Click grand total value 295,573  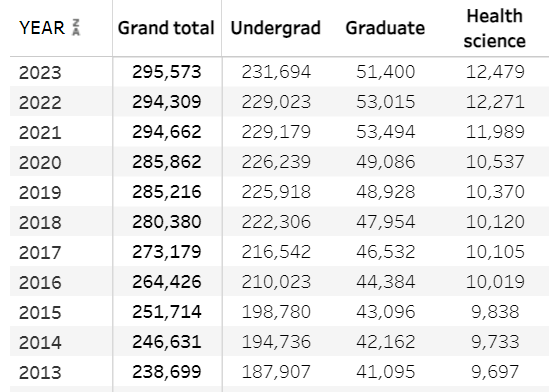(x=167, y=72)
